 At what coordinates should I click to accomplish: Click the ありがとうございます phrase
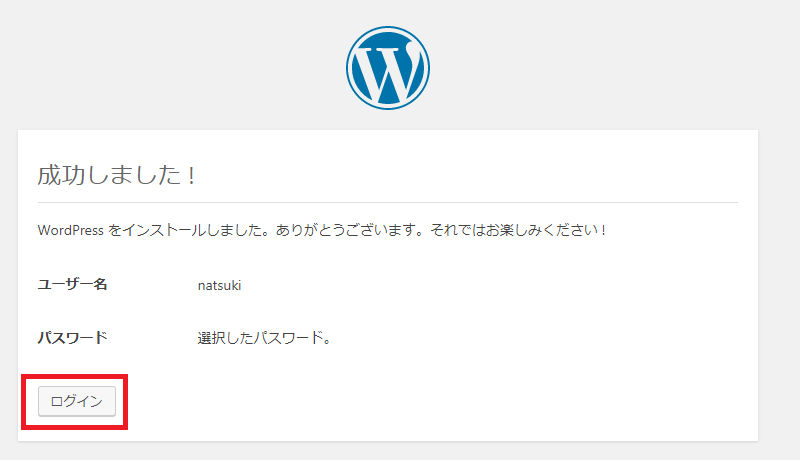[349, 231]
